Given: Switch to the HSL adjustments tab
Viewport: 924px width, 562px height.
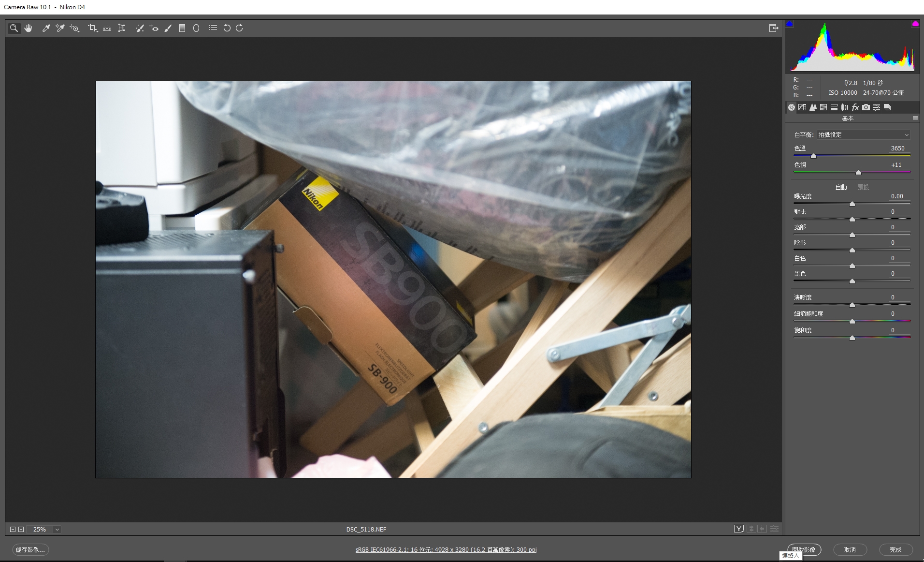Looking at the screenshot, I should [823, 107].
